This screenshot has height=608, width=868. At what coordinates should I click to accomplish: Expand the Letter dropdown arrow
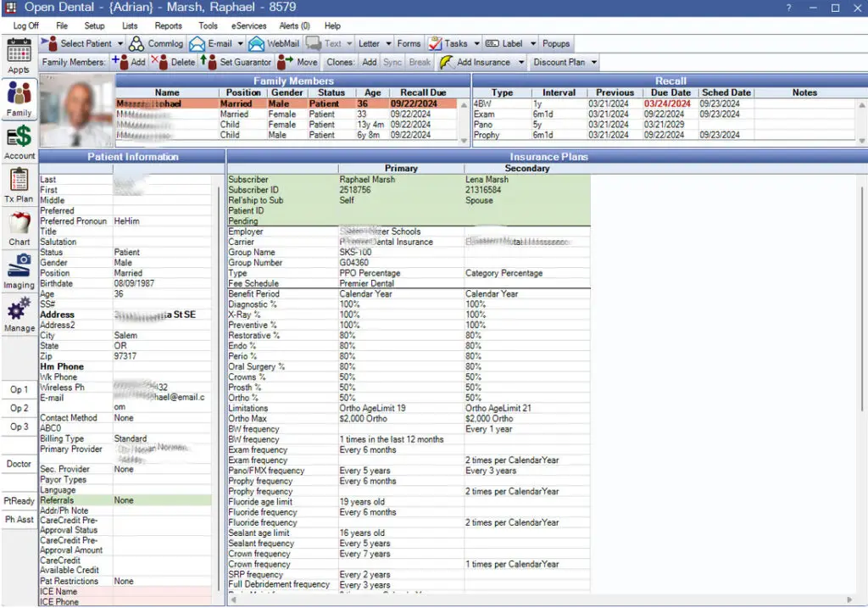[x=388, y=43]
